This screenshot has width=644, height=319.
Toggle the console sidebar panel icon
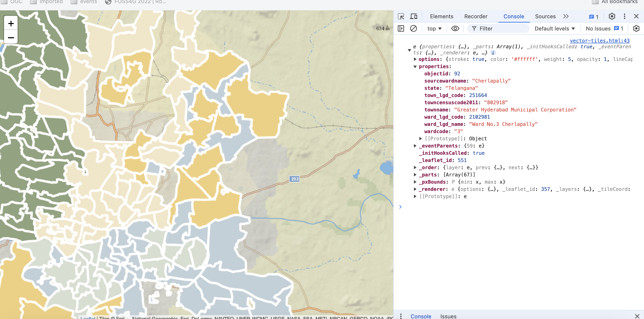(x=401, y=28)
